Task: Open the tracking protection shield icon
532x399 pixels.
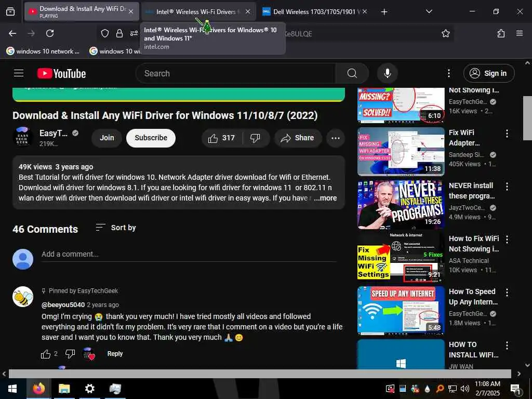Action: coord(105,33)
